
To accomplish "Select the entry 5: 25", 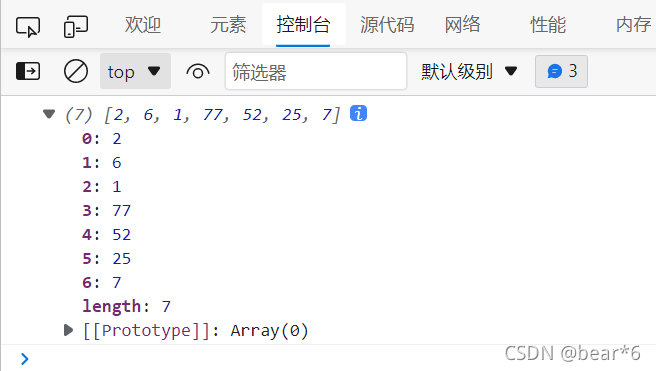I will tap(106, 259).
